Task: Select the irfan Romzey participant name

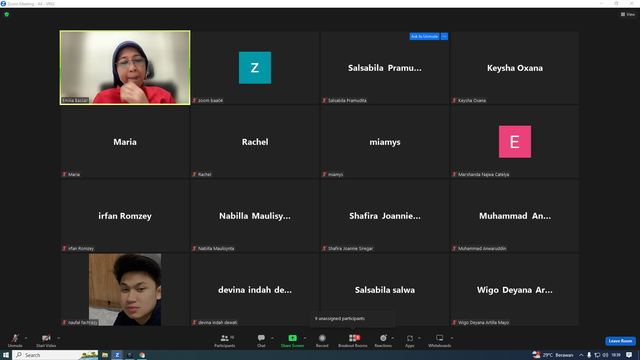Action: pos(125,216)
